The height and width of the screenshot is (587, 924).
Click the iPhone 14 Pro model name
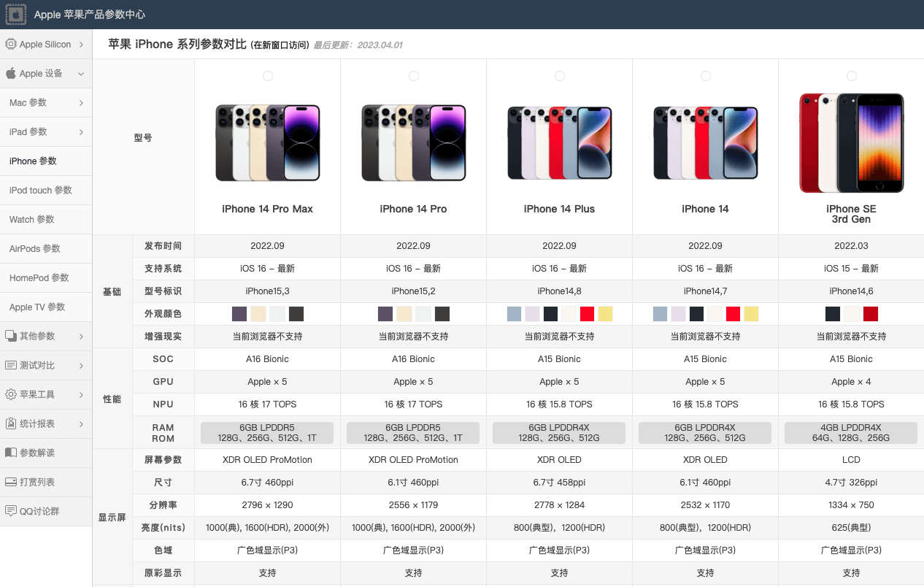tap(414, 209)
